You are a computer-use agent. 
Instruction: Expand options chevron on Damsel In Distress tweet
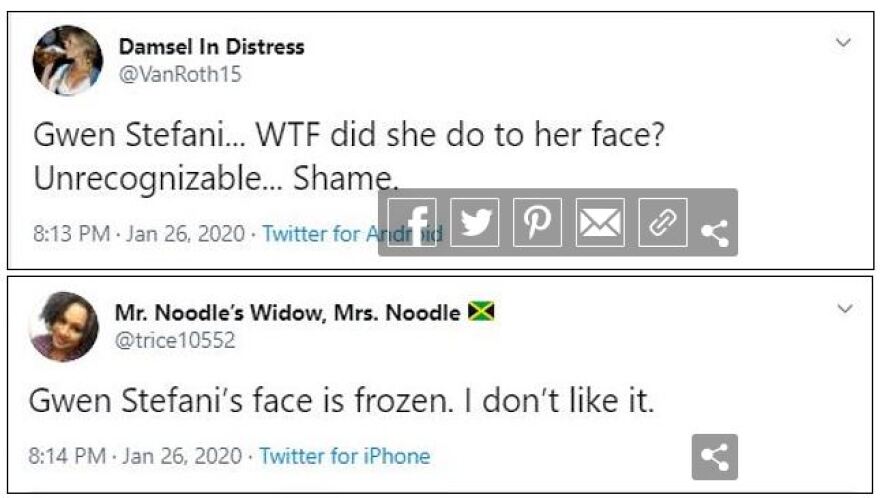point(843,43)
